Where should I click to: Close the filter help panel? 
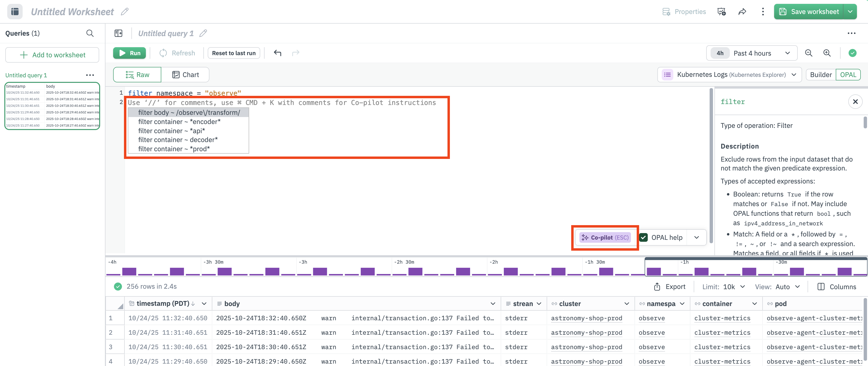(855, 101)
